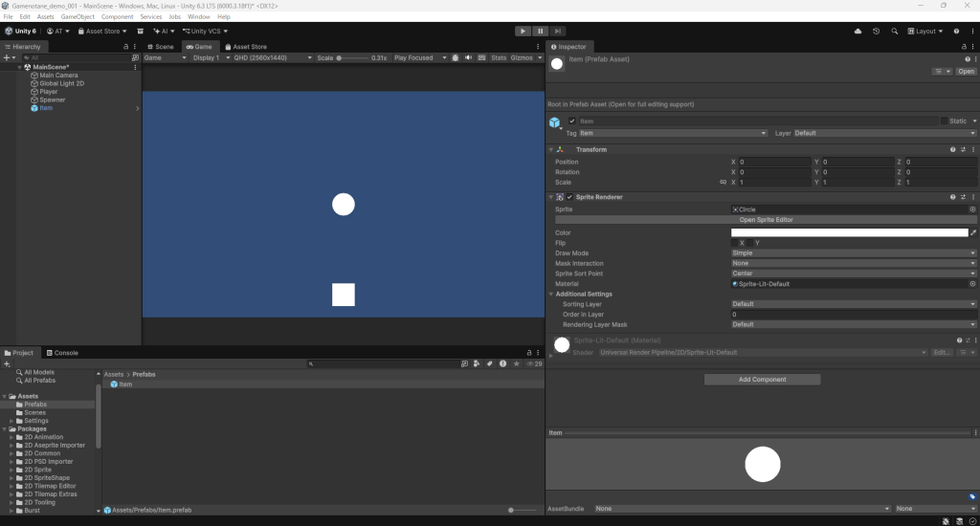980x526 pixels.
Task: Open the Layer dropdown showing Default
Action: (884, 133)
